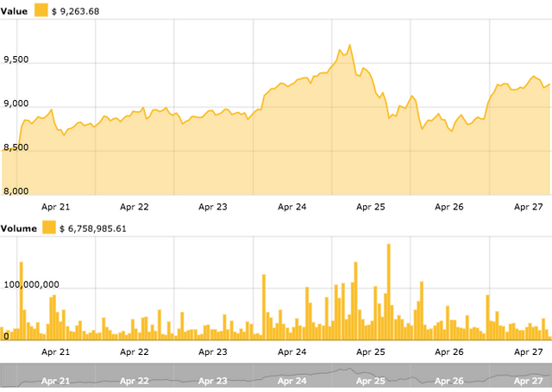This screenshot has height=392, width=552.
Task: Click the Apr 26 section of the range scrollbar
Action: [449, 376]
